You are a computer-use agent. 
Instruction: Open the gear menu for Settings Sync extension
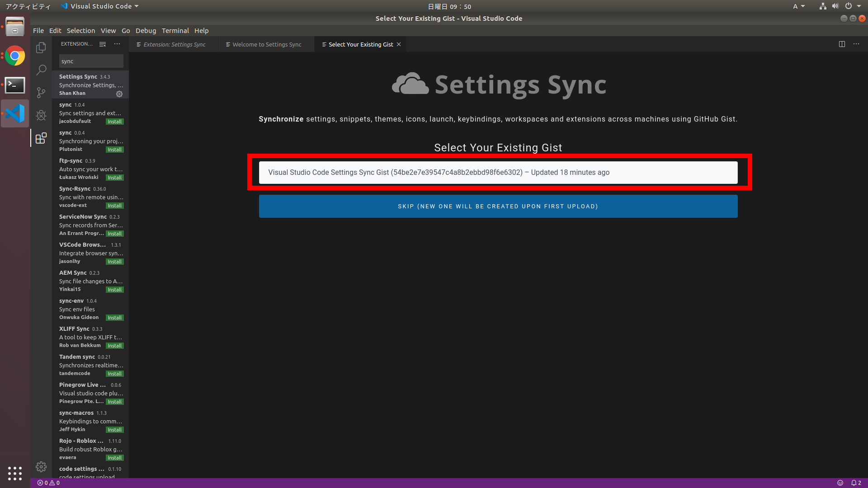tap(119, 94)
